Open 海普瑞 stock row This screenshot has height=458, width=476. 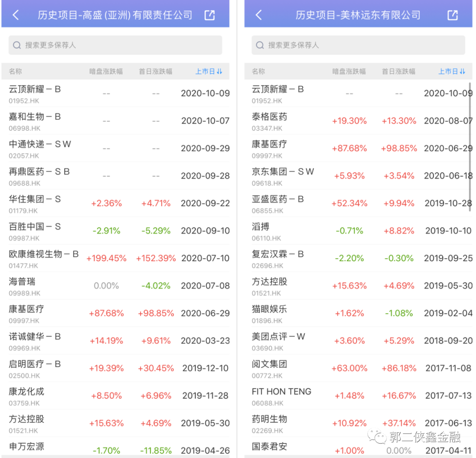(x=115, y=286)
